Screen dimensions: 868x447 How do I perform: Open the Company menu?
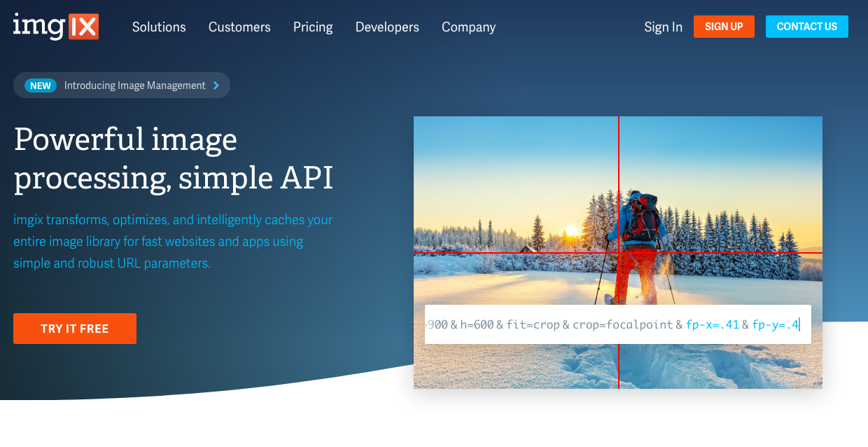click(468, 27)
